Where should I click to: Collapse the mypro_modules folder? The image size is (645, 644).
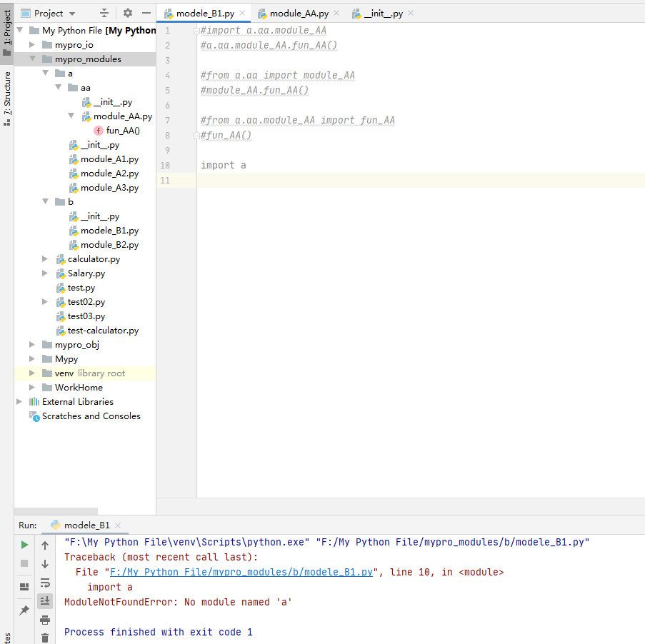(32, 59)
